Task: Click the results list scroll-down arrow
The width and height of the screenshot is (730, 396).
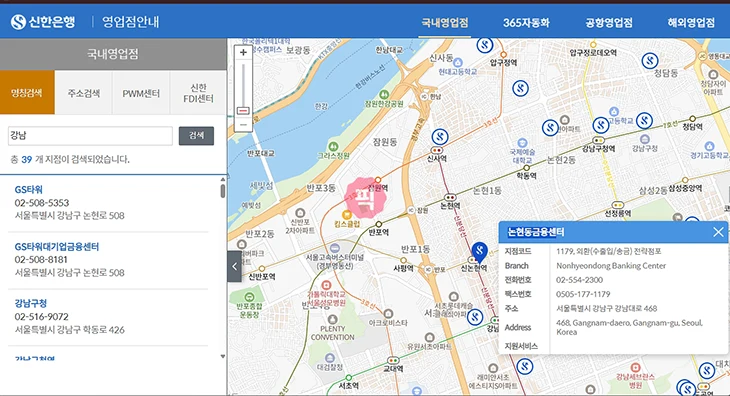Action: click(223, 356)
